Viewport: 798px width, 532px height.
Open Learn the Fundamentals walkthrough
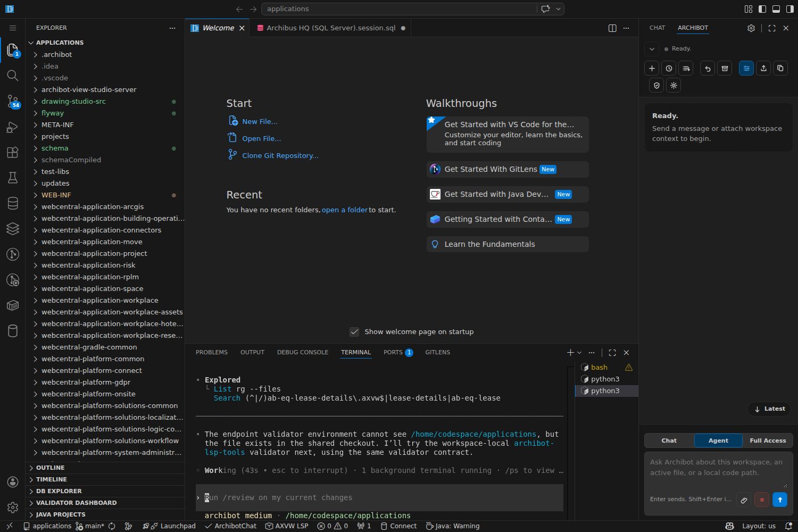tap(508, 244)
